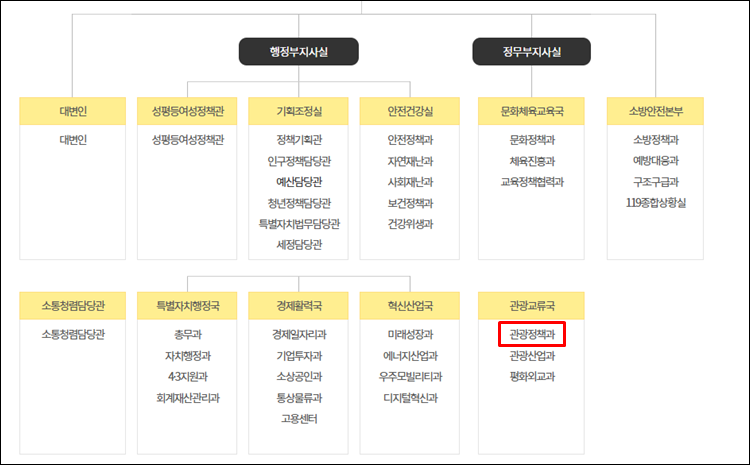Open 특별자치법무담당관 department
The height and width of the screenshot is (465, 750).
click(x=299, y=224)
